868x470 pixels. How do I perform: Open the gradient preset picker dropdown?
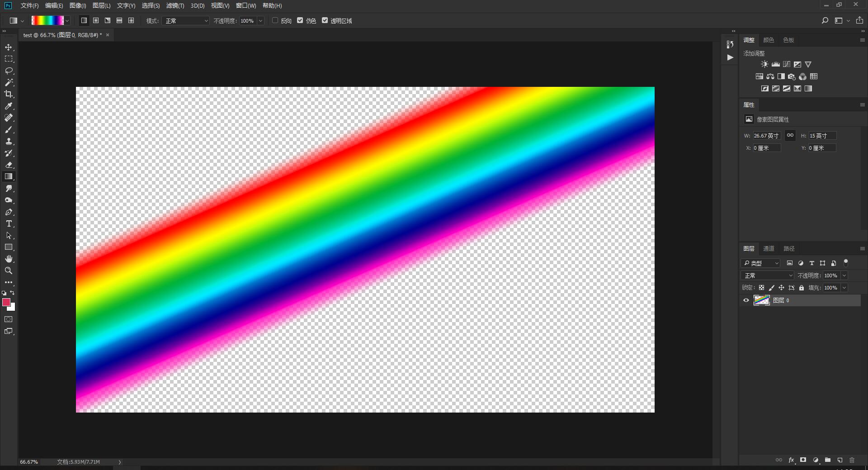pyautogui.click(x=67, y=20)
